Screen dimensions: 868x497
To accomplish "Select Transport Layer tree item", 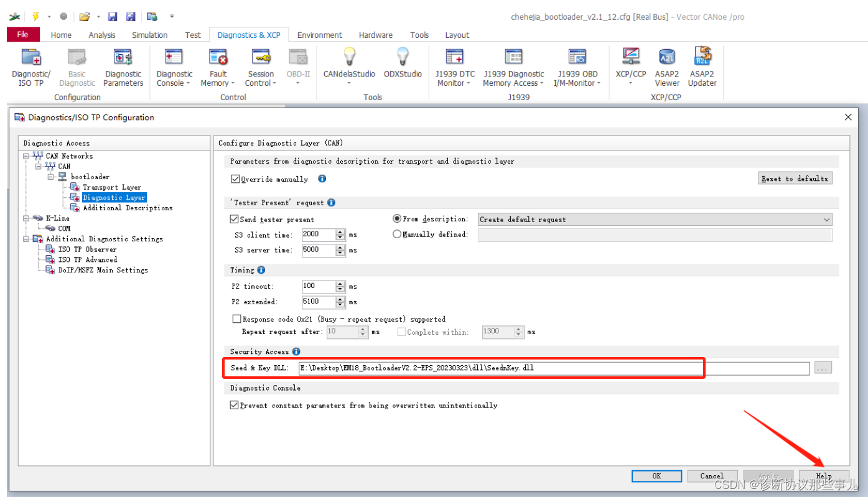I will (x=112, y=187).
